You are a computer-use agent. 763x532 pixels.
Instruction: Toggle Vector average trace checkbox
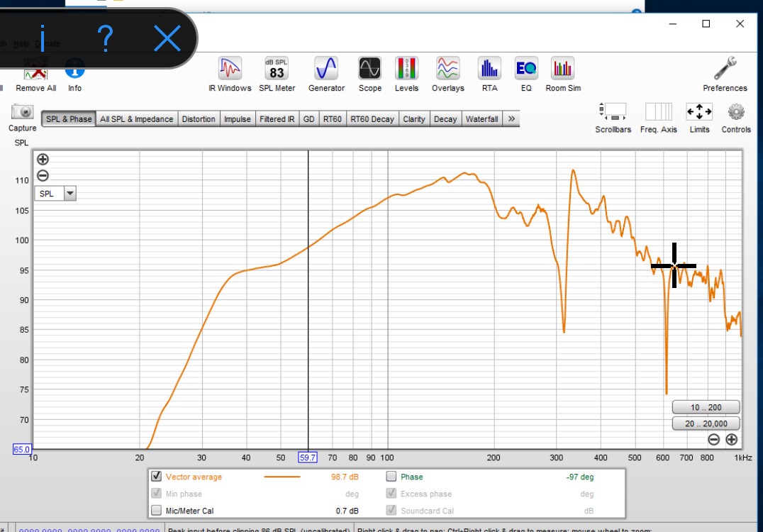tap(156, 476)
